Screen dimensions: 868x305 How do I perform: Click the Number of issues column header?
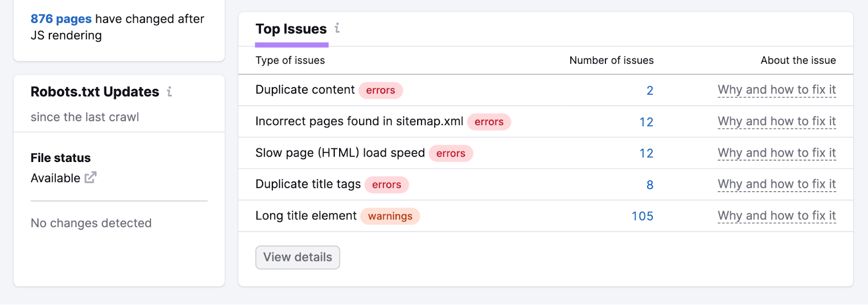(x=611, y=61)
